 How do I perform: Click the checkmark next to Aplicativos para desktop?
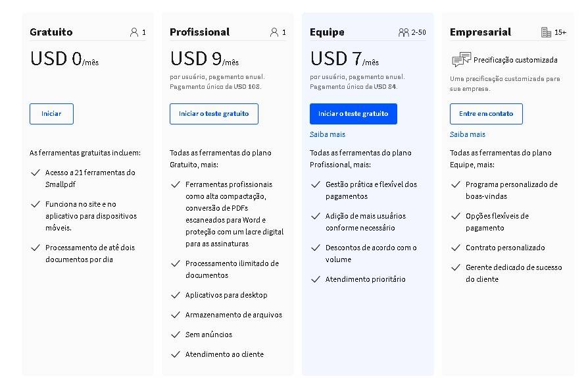pyautogui.click(x=176, y=295)
